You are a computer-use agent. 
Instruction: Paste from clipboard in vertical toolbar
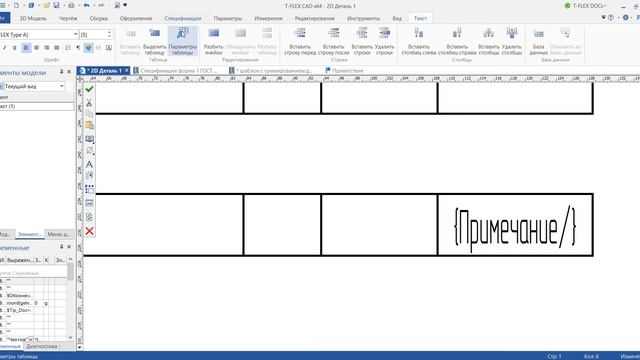point(89,125)
